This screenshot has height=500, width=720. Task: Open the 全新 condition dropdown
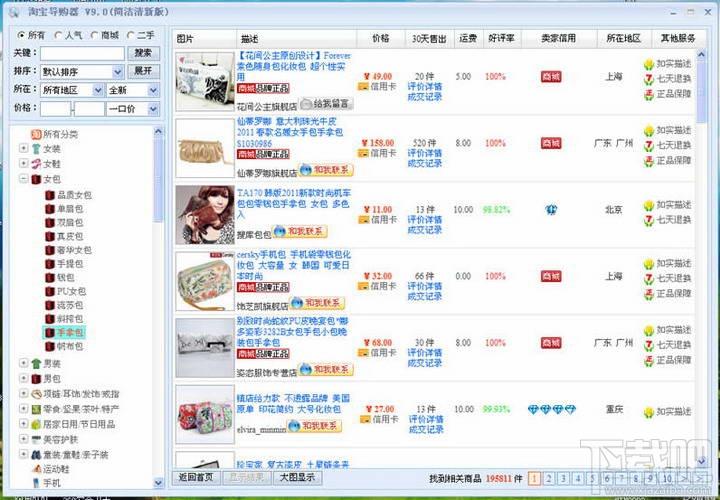click(x=133, y=90)
